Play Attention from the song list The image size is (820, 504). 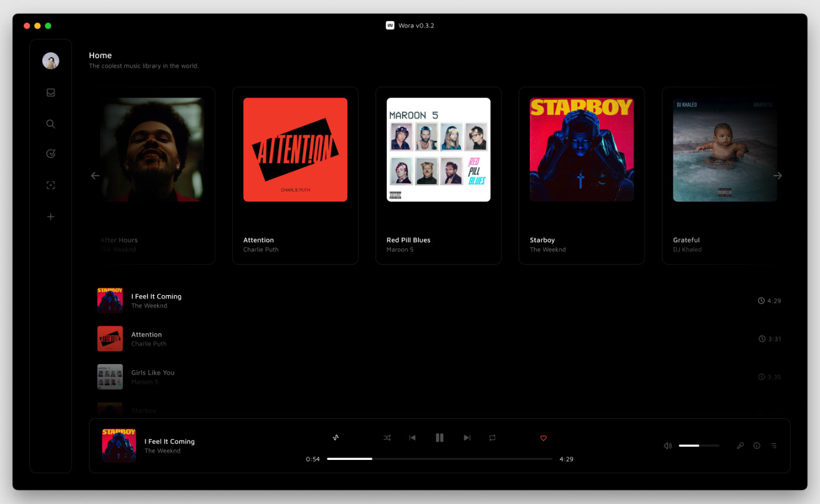click(439, 339)
